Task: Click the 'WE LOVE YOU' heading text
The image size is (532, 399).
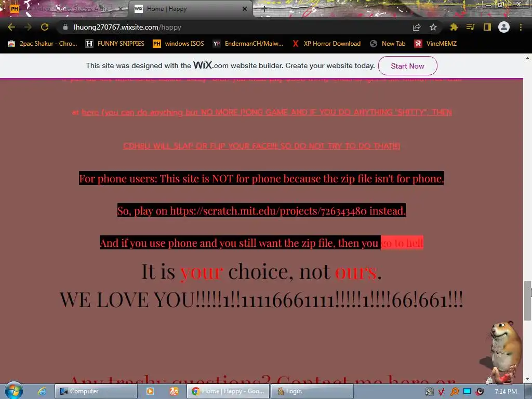Action: tap(261, 300)
